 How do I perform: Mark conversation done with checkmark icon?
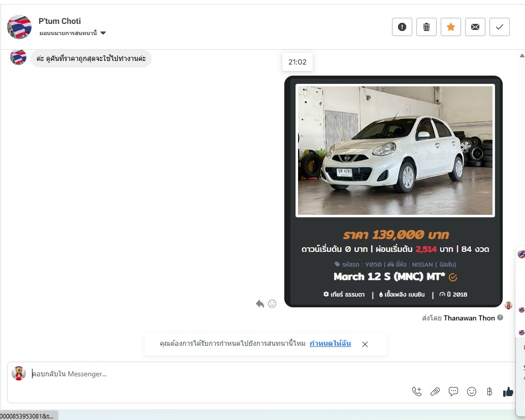point(500,27)
